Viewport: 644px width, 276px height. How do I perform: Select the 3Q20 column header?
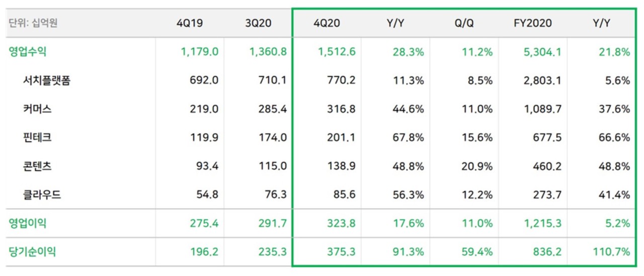tap(259, 23)
